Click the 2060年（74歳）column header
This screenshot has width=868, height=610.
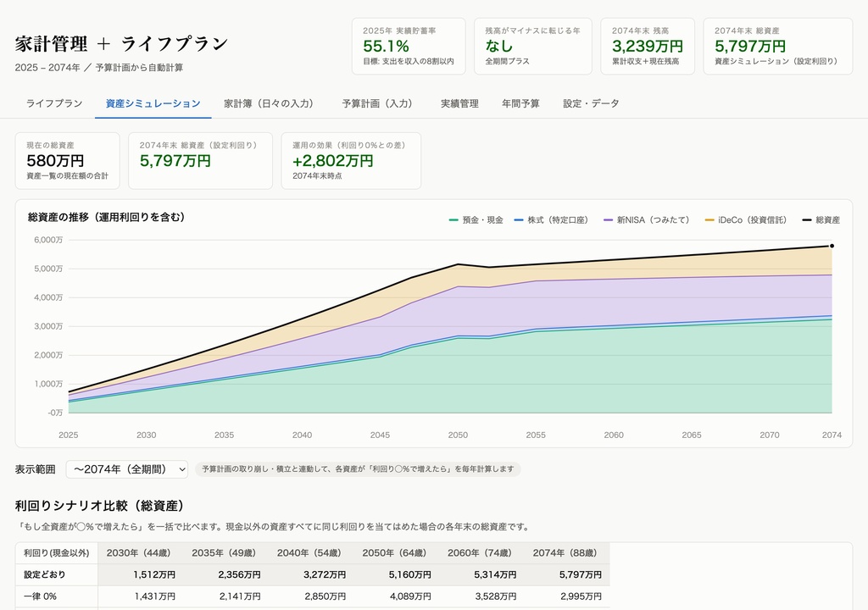coord(481,553)
